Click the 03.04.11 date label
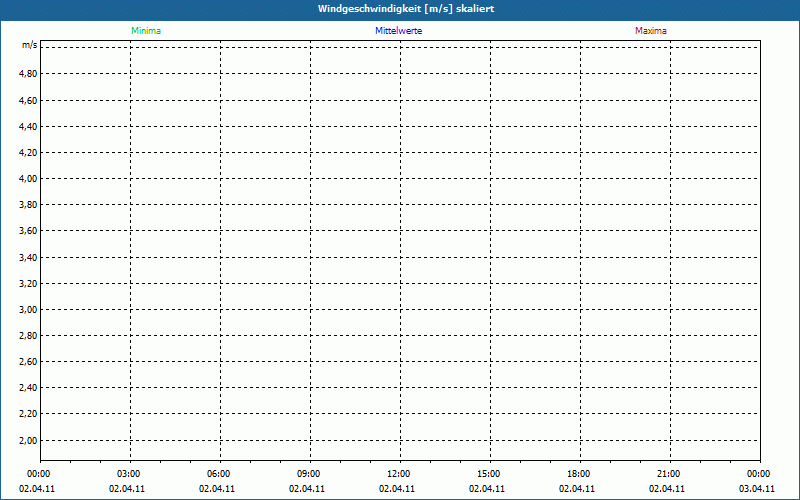800x500 pixels. (757, 489)
